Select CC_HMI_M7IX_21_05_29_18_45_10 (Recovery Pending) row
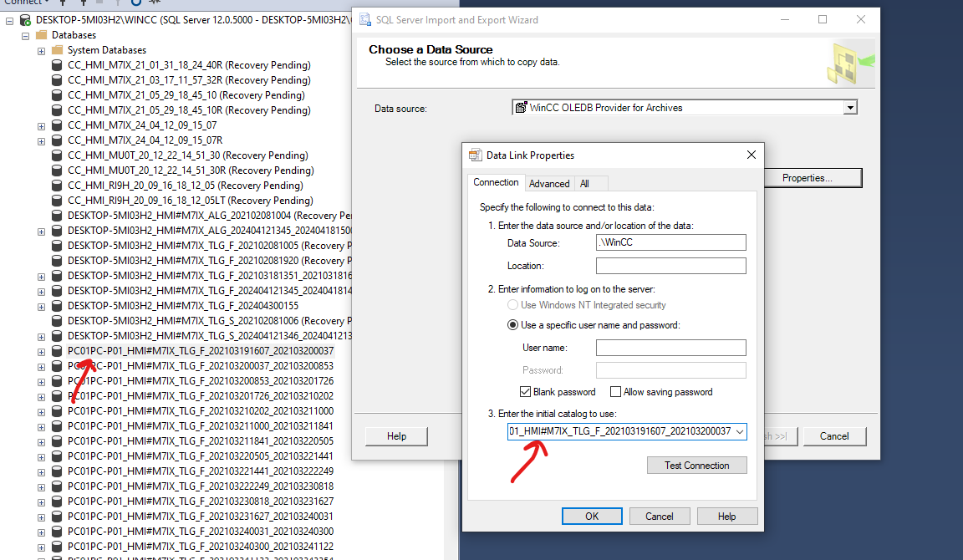963x560 pixels. (x=186, y=95)
